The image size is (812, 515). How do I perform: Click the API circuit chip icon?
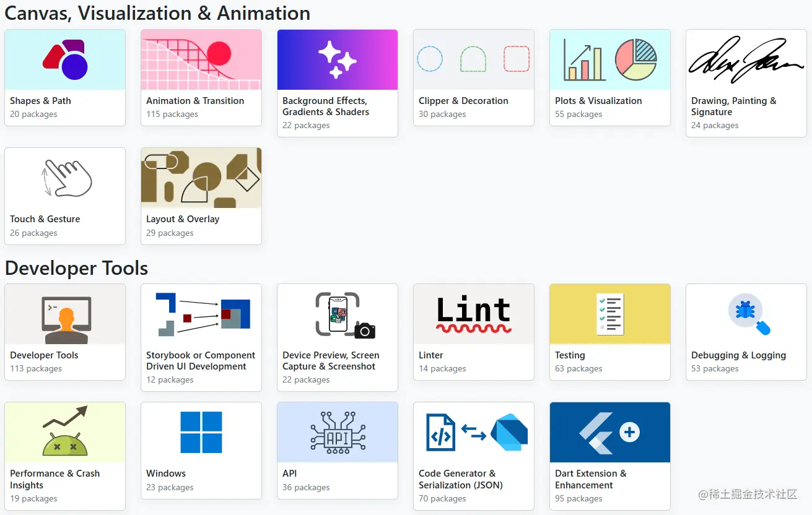tap(338, 432)
